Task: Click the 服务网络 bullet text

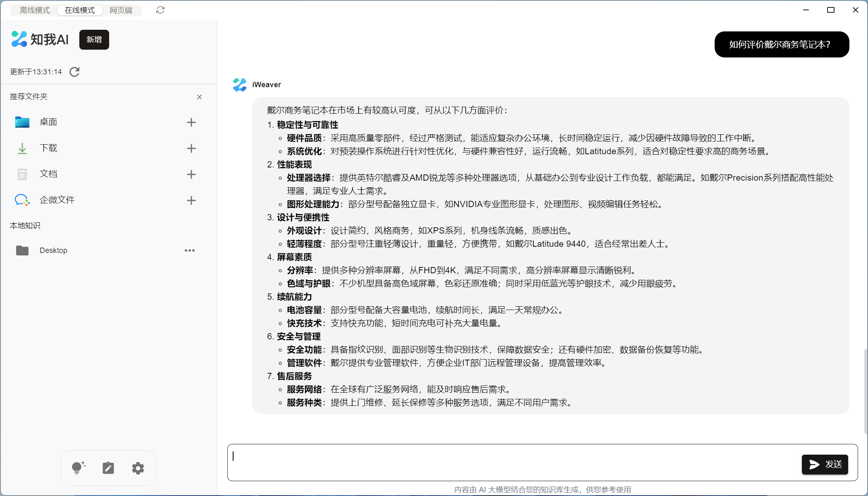Action: [401, 389]
